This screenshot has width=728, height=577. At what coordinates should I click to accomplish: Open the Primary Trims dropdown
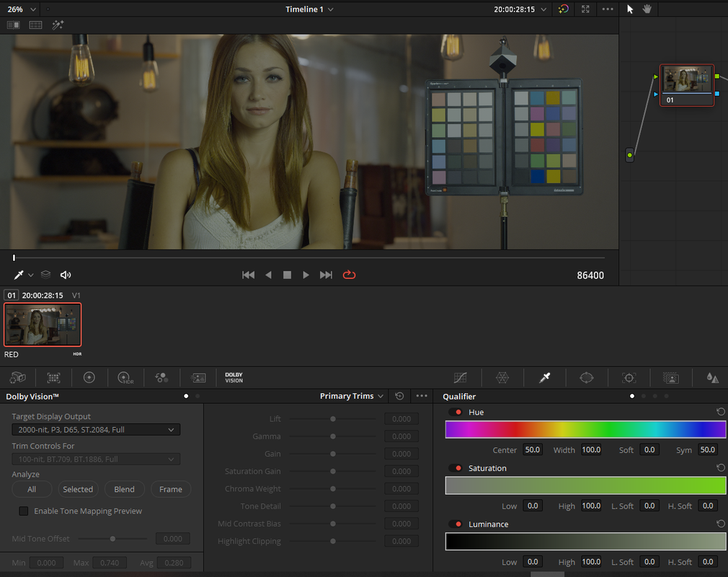[352, 396]
